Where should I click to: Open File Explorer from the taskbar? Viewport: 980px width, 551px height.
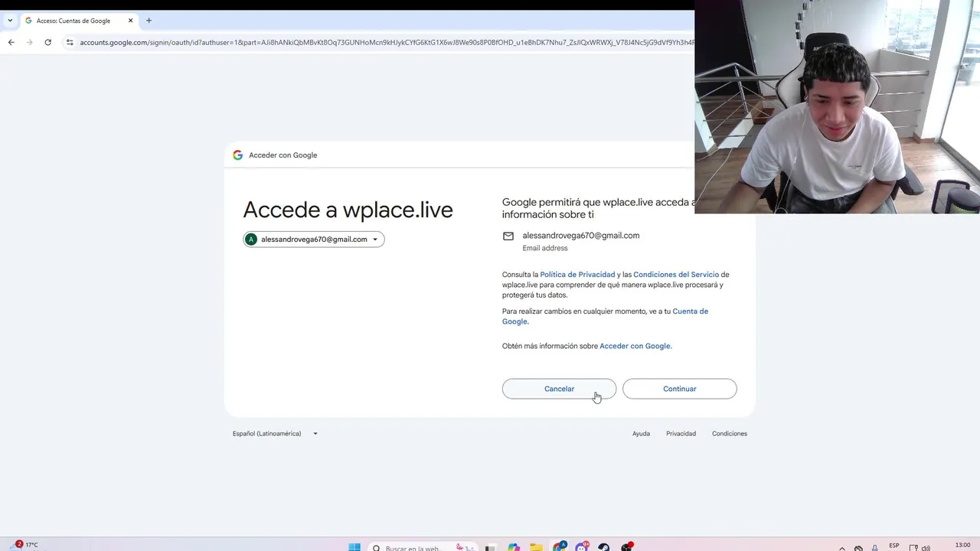pyautogui.click(x=537, y=547)
